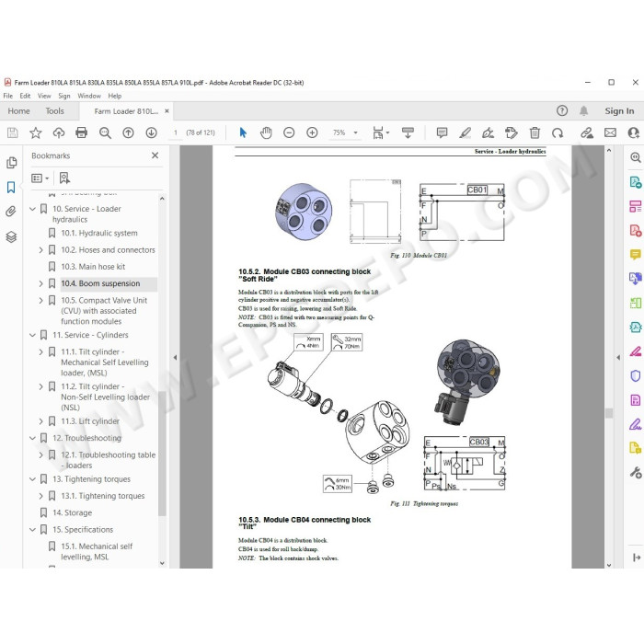Open bookmark options dropdown
Image resolution: width=644 pixels, height=644 pixels.
tap(40, 178)
